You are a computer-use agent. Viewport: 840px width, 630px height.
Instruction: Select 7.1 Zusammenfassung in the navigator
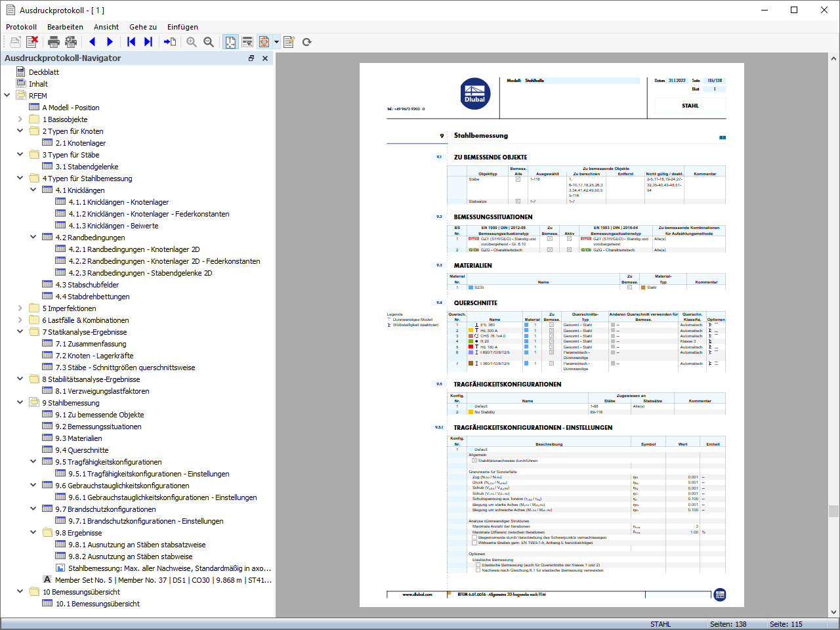coord(91,344)
